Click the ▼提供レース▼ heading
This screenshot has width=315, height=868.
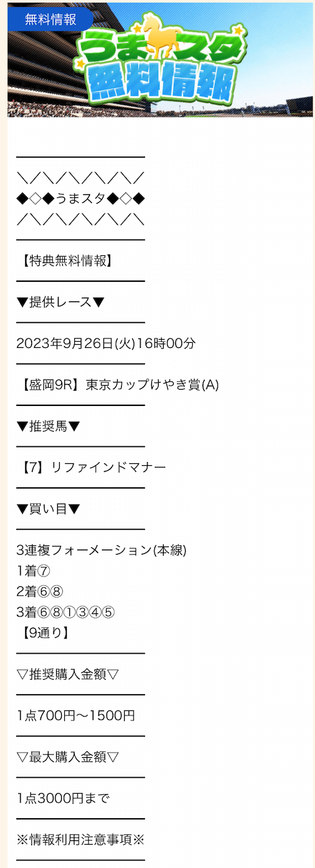(61, 302)
